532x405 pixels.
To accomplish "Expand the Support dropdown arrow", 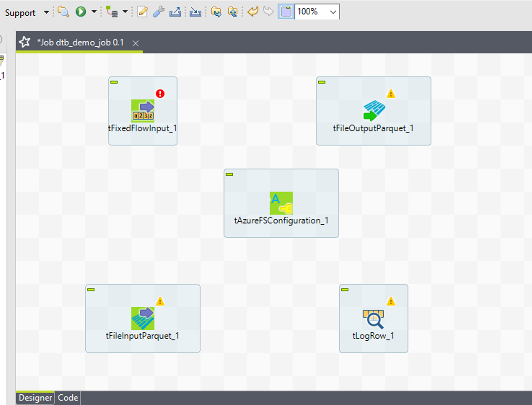I will pyautogui.click(x=46, y=12).
